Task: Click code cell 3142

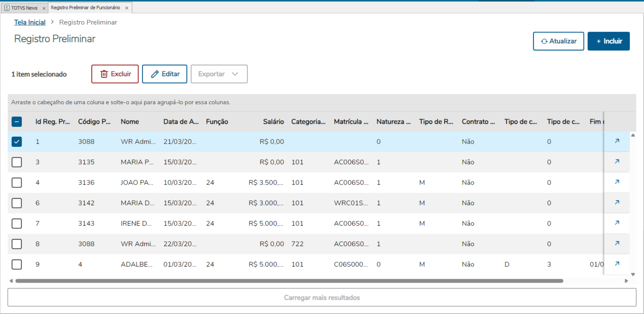Action: click(86, 203)
